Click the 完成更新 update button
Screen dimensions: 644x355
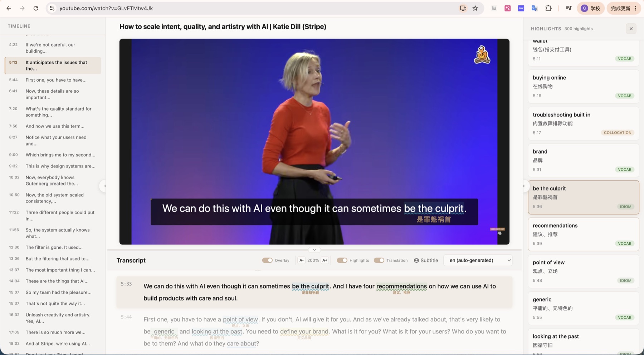pos(624,8)
